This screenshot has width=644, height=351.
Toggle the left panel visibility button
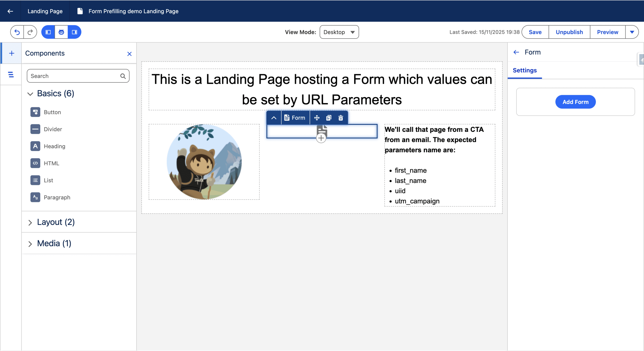[48, 32]
